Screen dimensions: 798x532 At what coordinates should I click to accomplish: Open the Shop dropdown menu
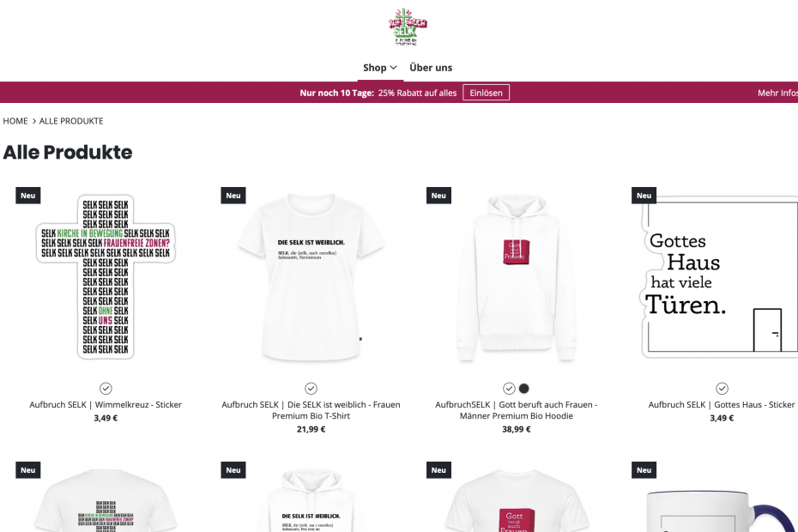click(379, 68)
